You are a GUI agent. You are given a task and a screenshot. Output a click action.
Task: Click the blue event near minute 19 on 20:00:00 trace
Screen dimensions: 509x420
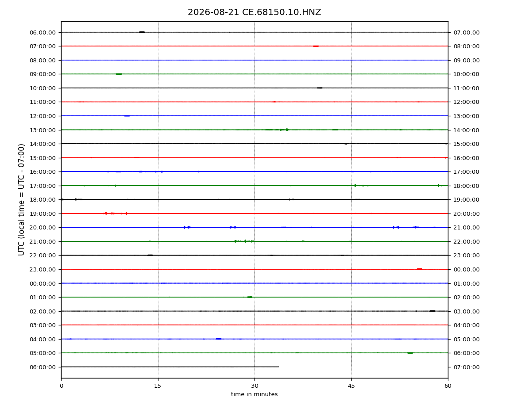coord(187,227)
